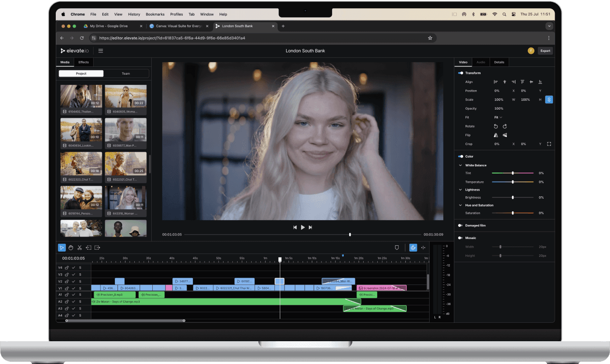This screenshot has height=364, width=610.
Task: Toggle the magnet snapping icon
Action: (x=413, y=248)
